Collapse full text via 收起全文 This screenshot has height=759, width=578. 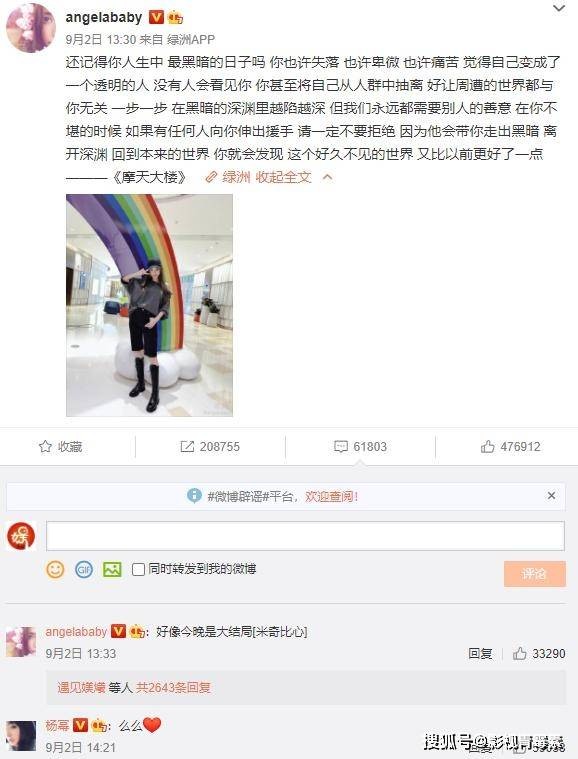click(283, 177)
